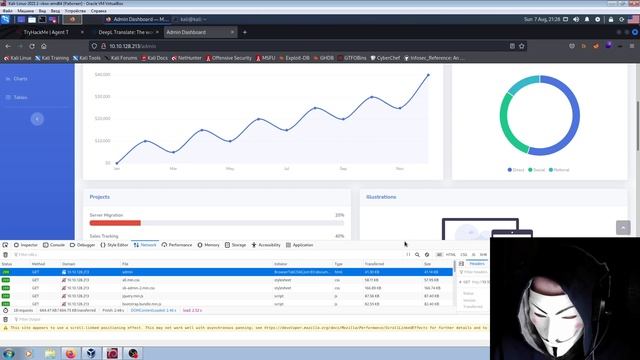The width and height of the screenshot is (640, 360).
Task: Toggle the HTML request filter
Action: (451, 255)
